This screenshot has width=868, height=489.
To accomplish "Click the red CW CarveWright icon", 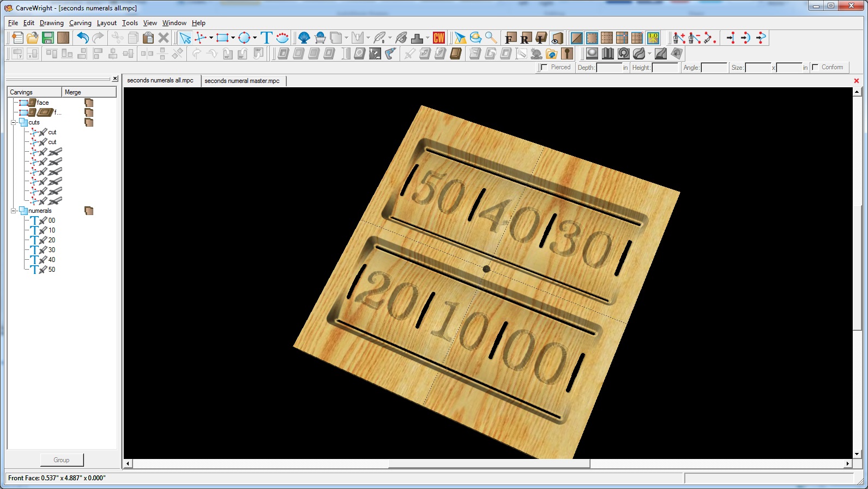I will pos(439,38).
